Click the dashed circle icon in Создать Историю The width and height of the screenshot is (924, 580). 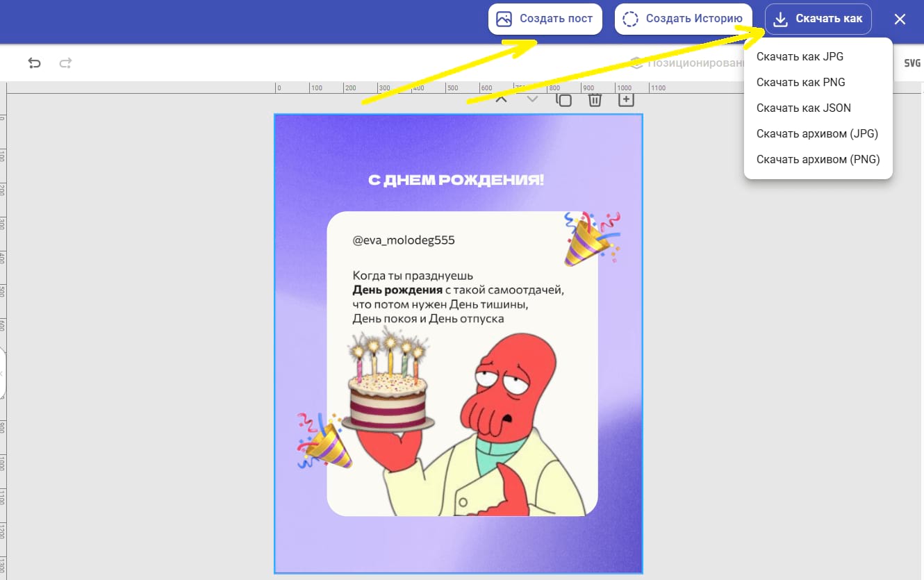(x=630, y=19)
